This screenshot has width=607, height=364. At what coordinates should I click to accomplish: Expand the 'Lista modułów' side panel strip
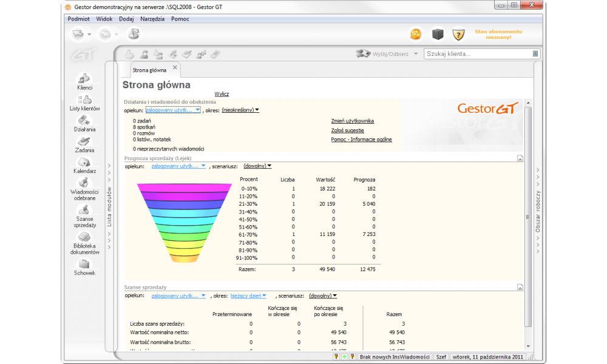(x=109, y=206)
